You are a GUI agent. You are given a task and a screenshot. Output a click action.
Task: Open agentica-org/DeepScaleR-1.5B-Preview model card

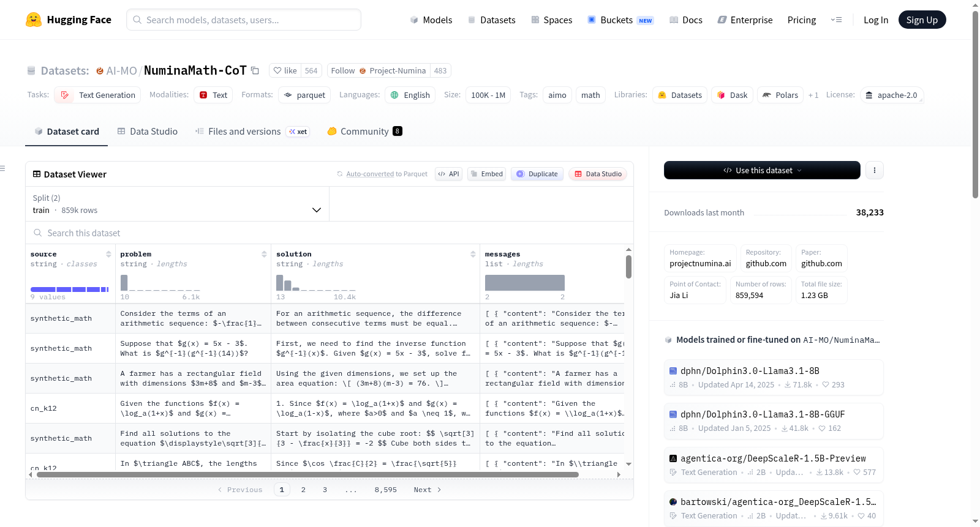774,465
